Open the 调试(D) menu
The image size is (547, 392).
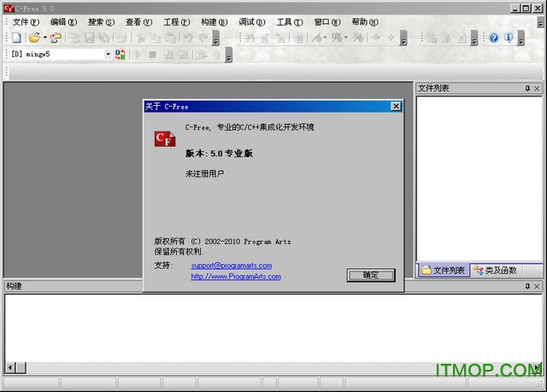pyautogui.click(x=252, y=22)
